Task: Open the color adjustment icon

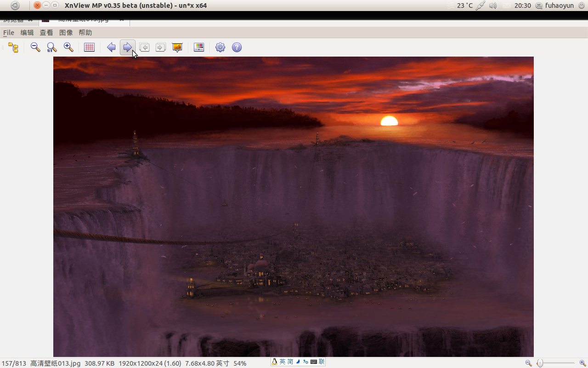Action: coord(199,47)
